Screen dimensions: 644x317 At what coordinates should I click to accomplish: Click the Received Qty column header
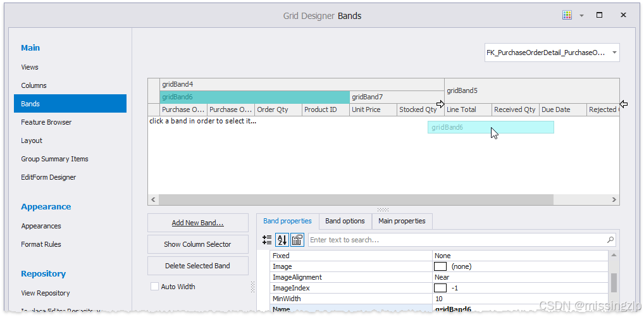point(516,109)
